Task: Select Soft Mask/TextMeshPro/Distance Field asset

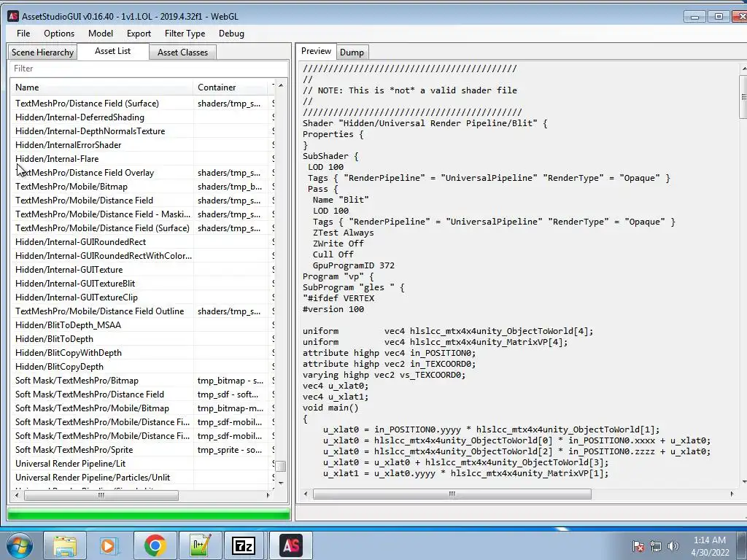Action: point(142,394)
